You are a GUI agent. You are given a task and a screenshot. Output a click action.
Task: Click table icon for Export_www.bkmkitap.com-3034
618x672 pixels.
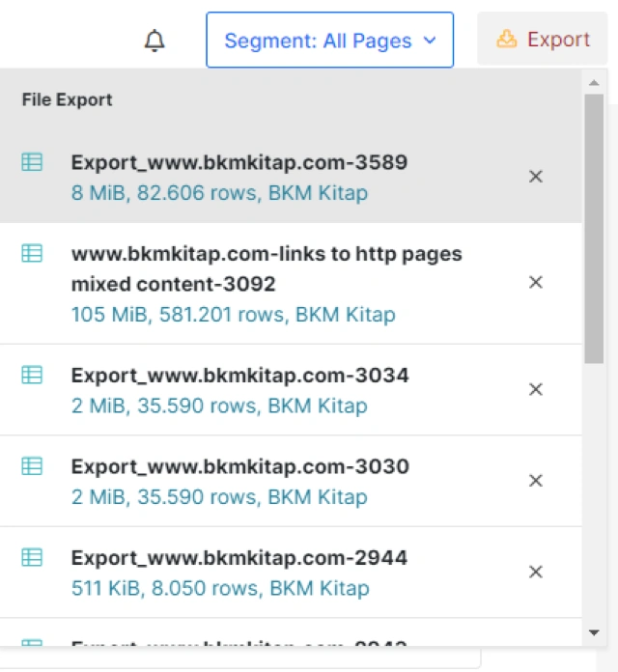coord(32,376)
